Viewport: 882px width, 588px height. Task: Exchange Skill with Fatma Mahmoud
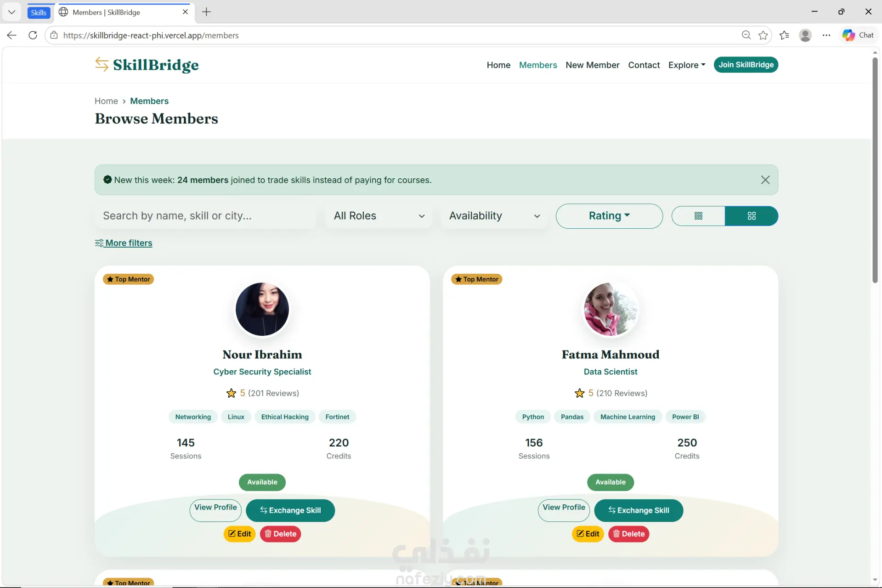pyautogui.click(x=639, y=510)
